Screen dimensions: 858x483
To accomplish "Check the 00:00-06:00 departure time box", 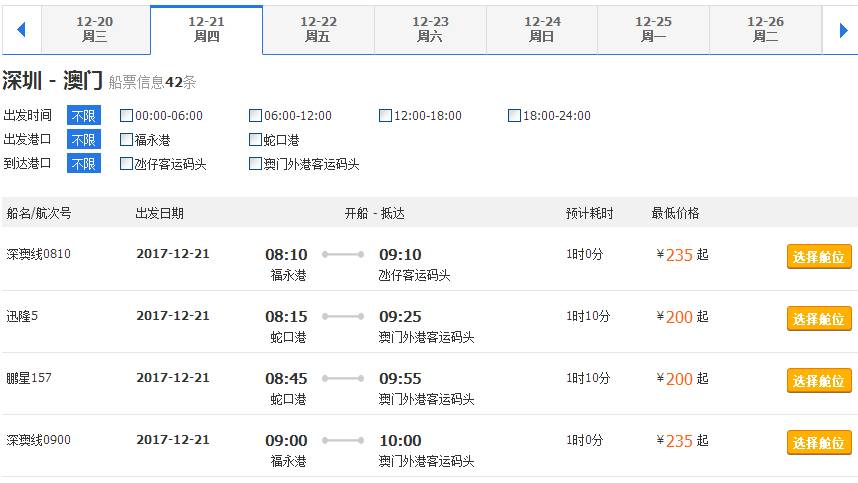I will (x=126, y=115).
